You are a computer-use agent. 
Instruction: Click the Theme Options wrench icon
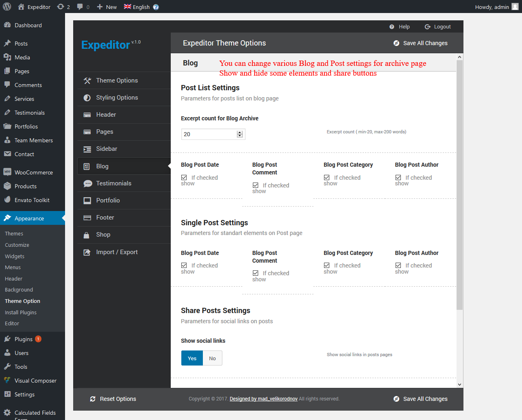(x=87, y=81)
